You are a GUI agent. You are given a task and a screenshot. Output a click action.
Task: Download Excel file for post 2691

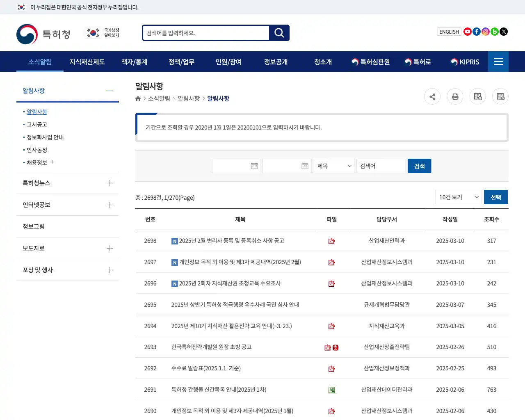(332, 390)
